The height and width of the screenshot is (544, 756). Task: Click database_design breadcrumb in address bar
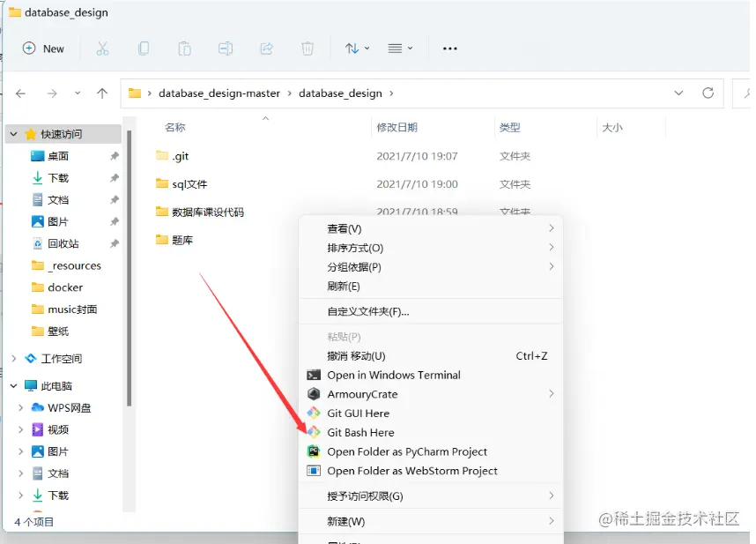click(x=340, y=93)
